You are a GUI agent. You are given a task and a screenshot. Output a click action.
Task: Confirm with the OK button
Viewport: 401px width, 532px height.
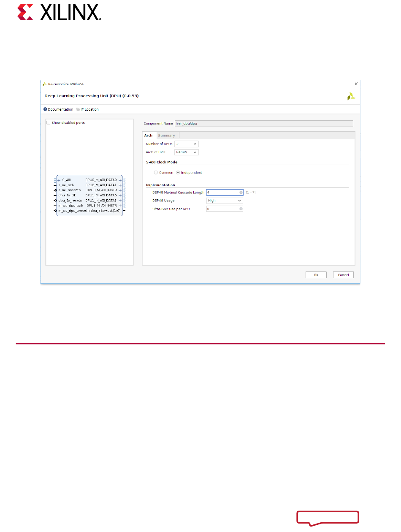pyautogui.click(x=316, y=275)
